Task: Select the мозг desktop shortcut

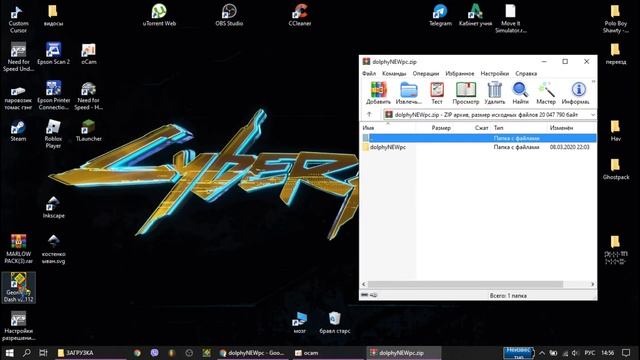Action: [x=300, y=323]
